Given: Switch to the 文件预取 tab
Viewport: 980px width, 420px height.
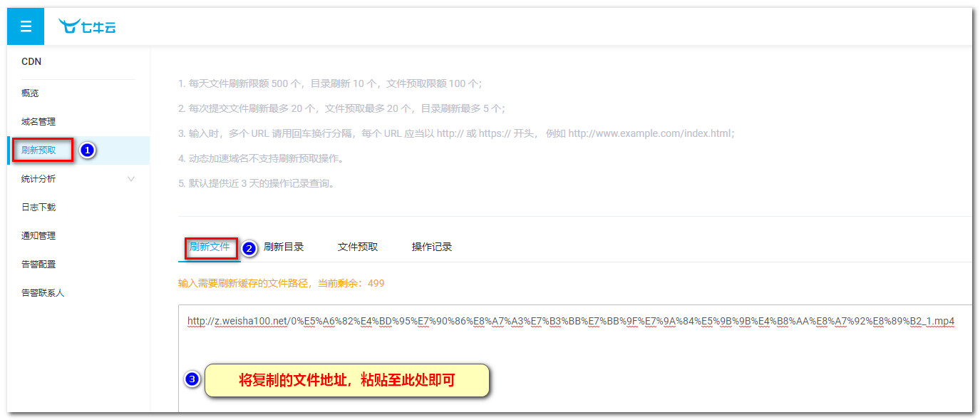Looking at the screenshot, I should tap(358, 247).
